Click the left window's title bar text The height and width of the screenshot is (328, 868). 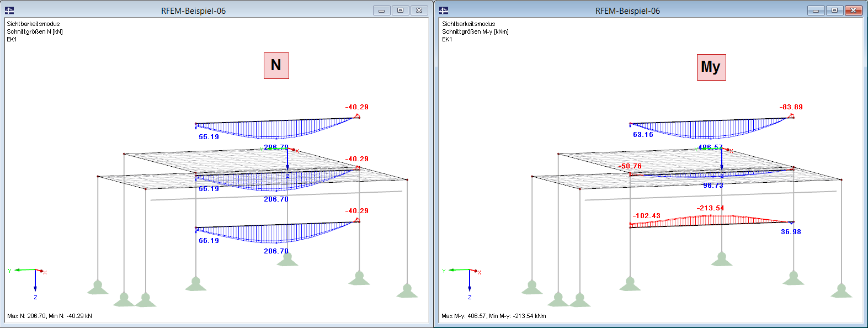pos(193,11)
